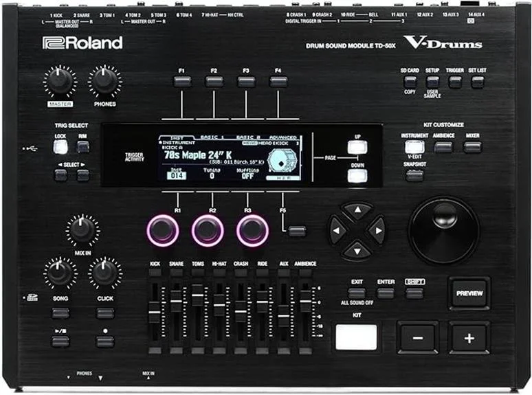Open the MIXER kit customize button

473,147
